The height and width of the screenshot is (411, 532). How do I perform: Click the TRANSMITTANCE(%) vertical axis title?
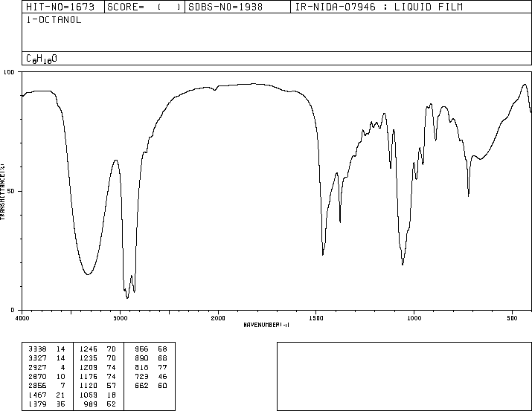point(2,192)
